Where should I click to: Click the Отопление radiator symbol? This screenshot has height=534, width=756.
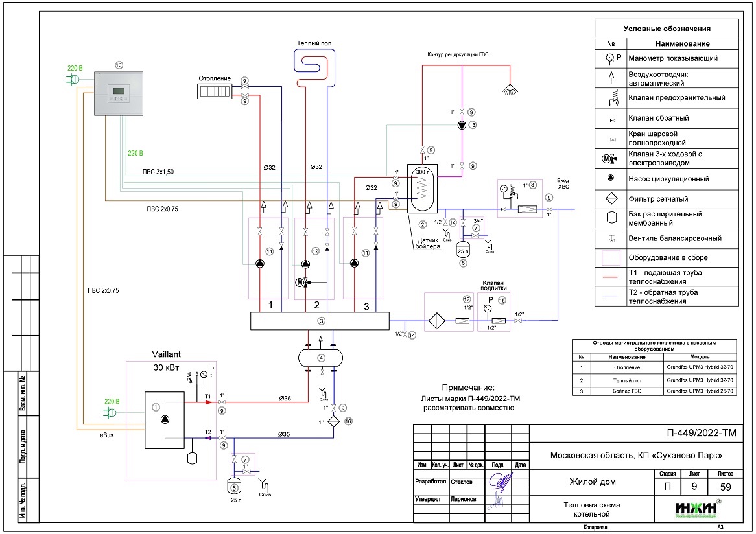215,90
